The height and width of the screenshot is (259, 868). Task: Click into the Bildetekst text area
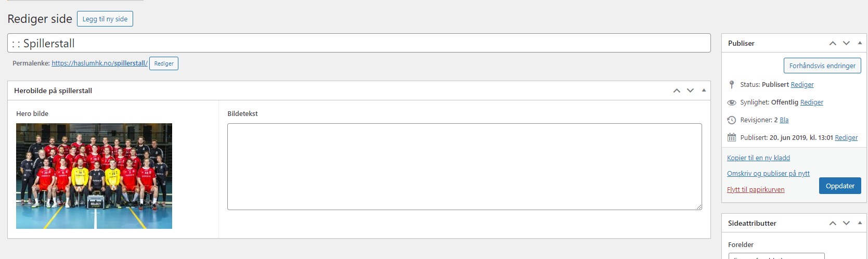[464, 166]
